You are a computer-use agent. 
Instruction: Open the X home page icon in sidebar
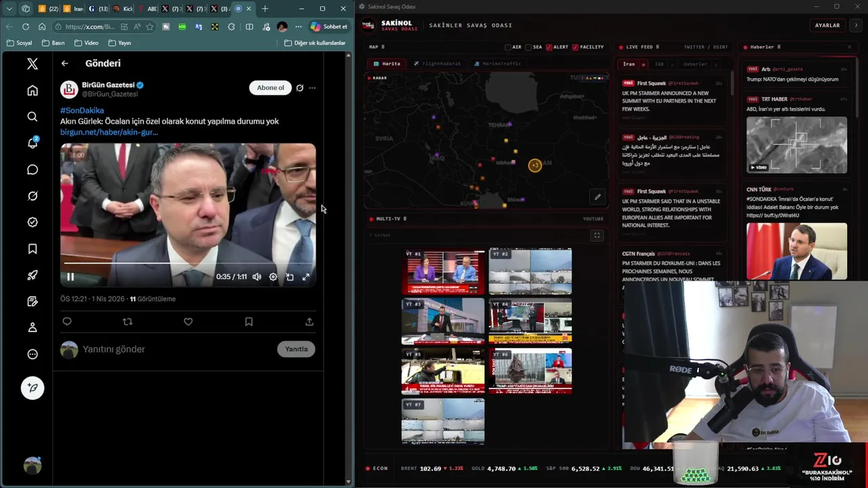click(33, 90)
